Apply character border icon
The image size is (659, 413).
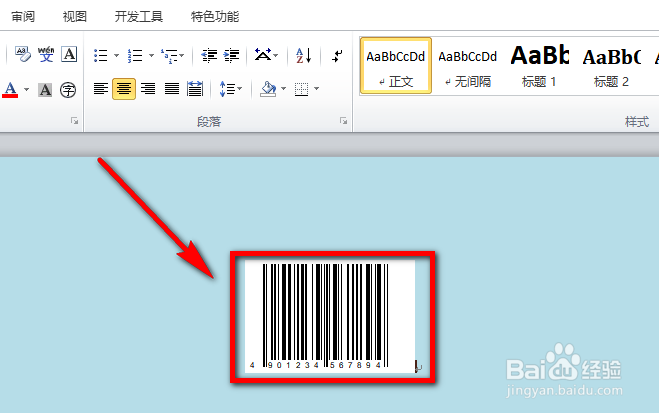[x=69, y=54]
